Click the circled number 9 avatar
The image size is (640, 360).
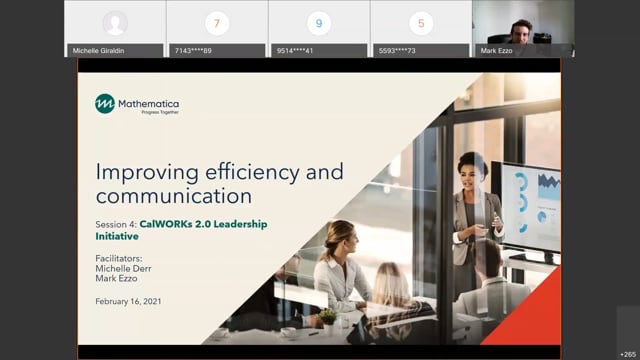coord(319,23)
